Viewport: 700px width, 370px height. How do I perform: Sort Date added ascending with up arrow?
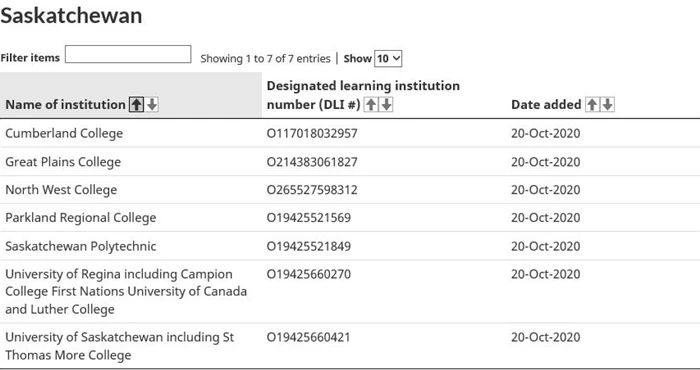click(592, 104)
